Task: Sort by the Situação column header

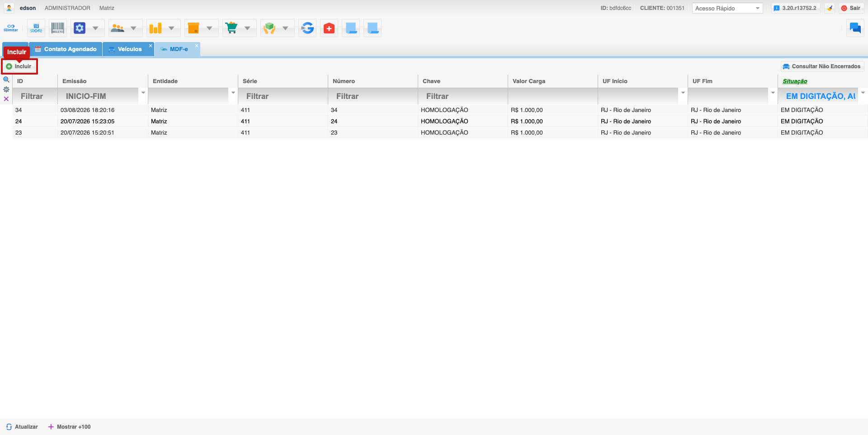Action: coord(795,81)
